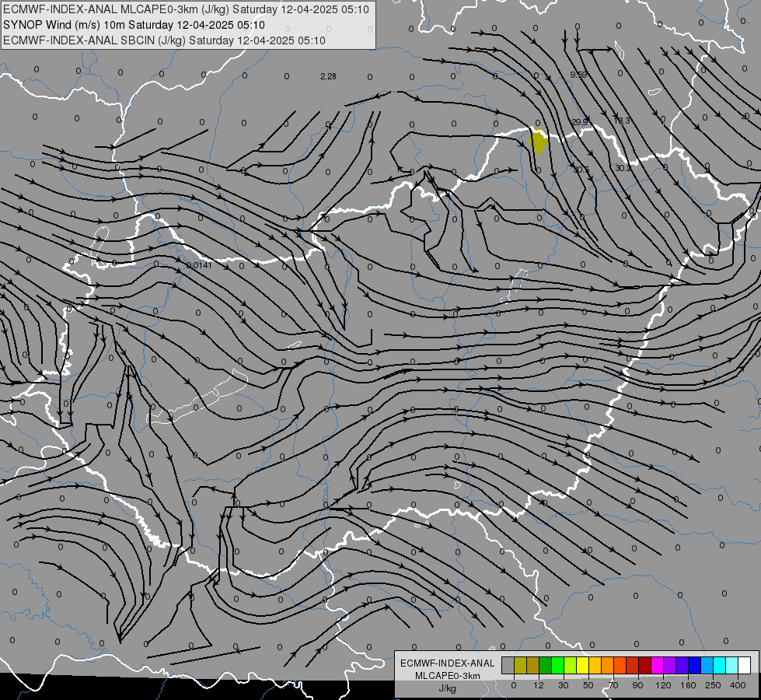Click the cyan legend swatch
This screenshot has height=700, width=761.
click(x=719, y=665)
